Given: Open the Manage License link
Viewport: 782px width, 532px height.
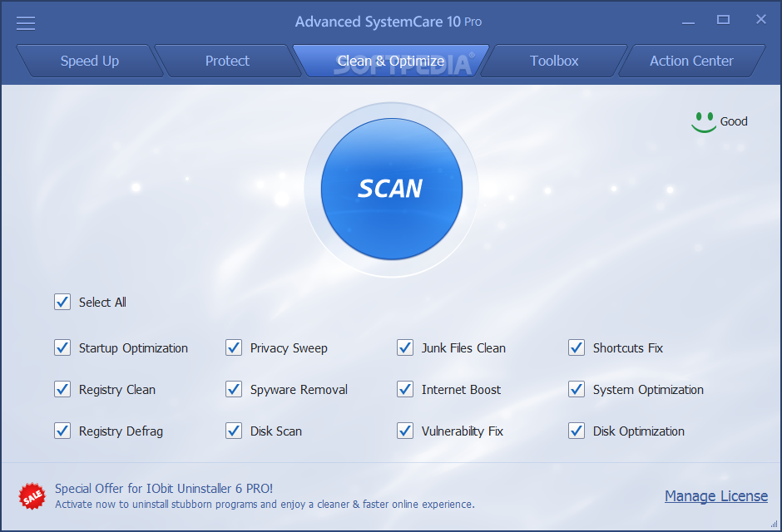Looking at the screenshot, I should click(x=716, y=496).
